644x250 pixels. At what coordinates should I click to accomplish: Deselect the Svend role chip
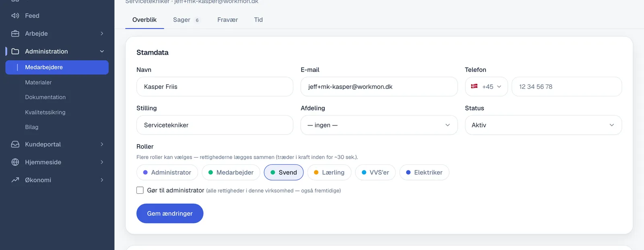[284, 172]
